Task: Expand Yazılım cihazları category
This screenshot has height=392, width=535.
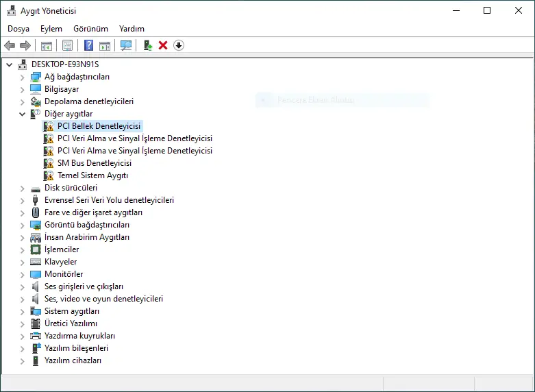Action: tap(22, 361)
